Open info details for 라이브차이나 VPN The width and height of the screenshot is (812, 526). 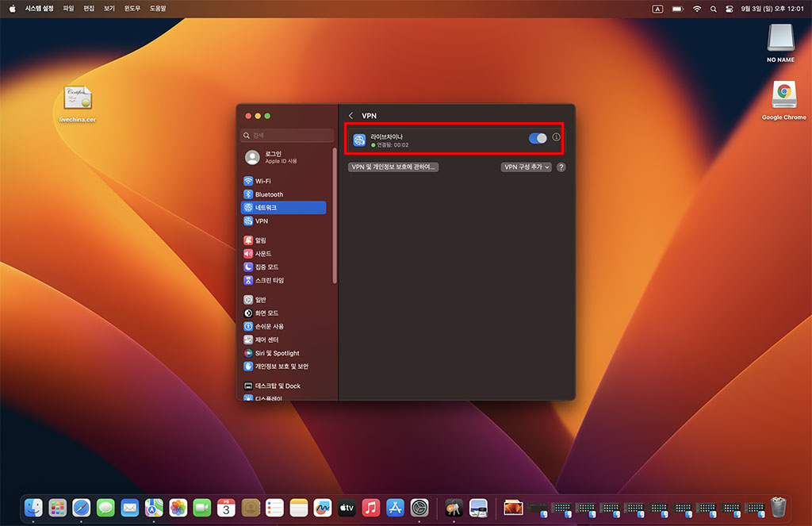click(x=556, y=137)
